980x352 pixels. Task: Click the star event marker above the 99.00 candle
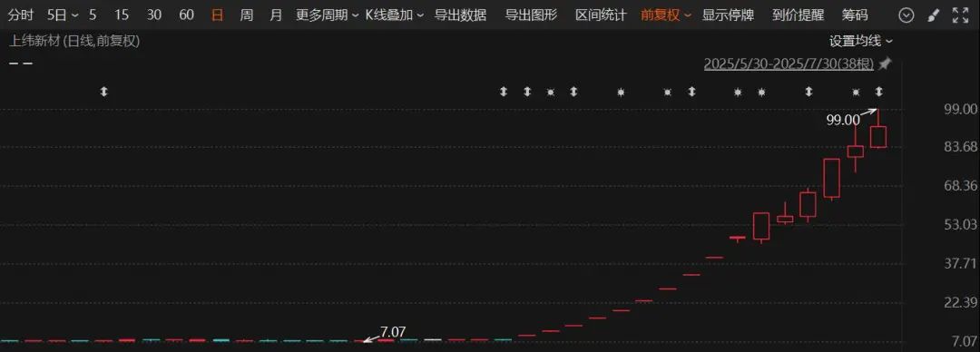857,92
